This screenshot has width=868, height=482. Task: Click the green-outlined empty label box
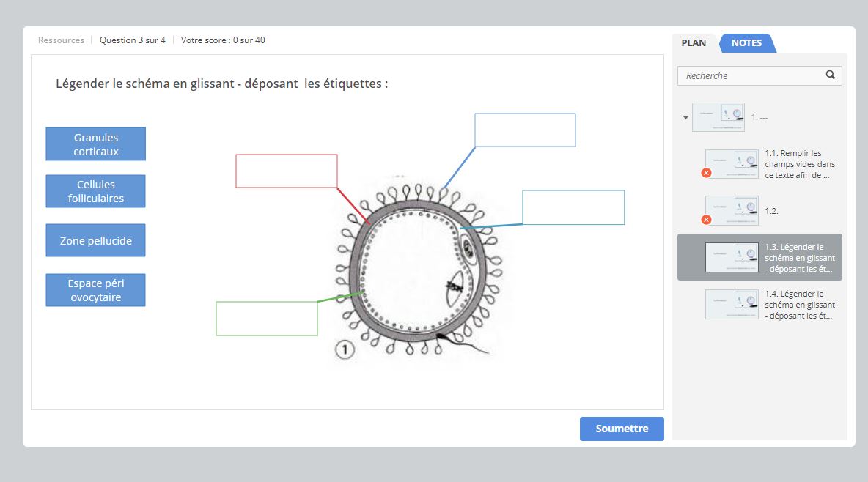pyautogui.click(x=267, y=319)
